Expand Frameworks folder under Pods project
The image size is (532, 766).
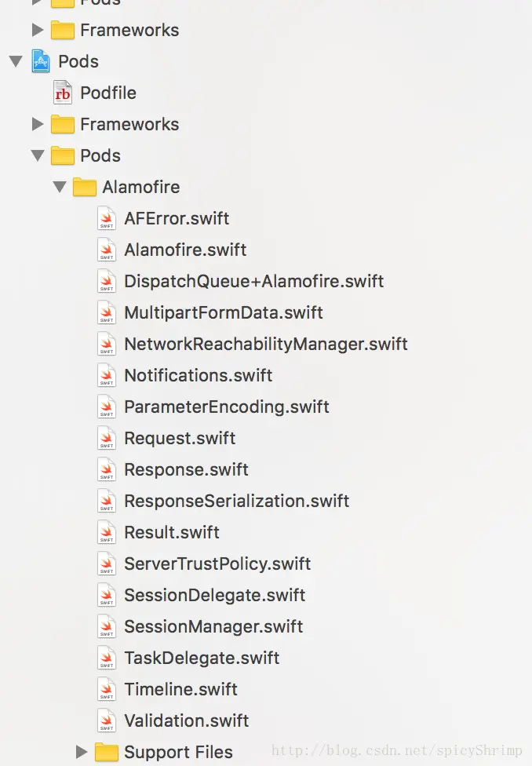pos(37,124)
